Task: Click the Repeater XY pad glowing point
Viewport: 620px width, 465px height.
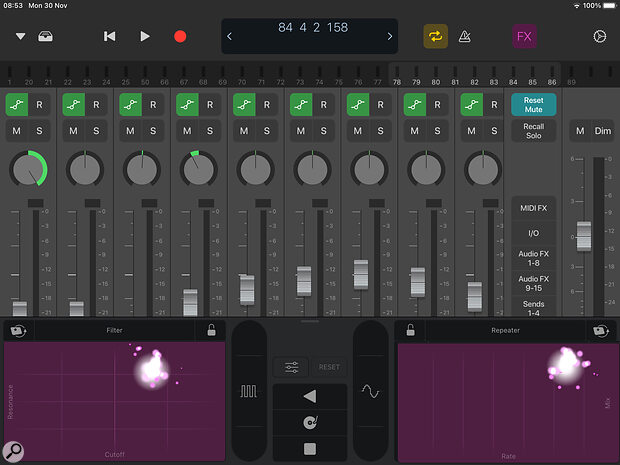Action: [x=566, y=365]
